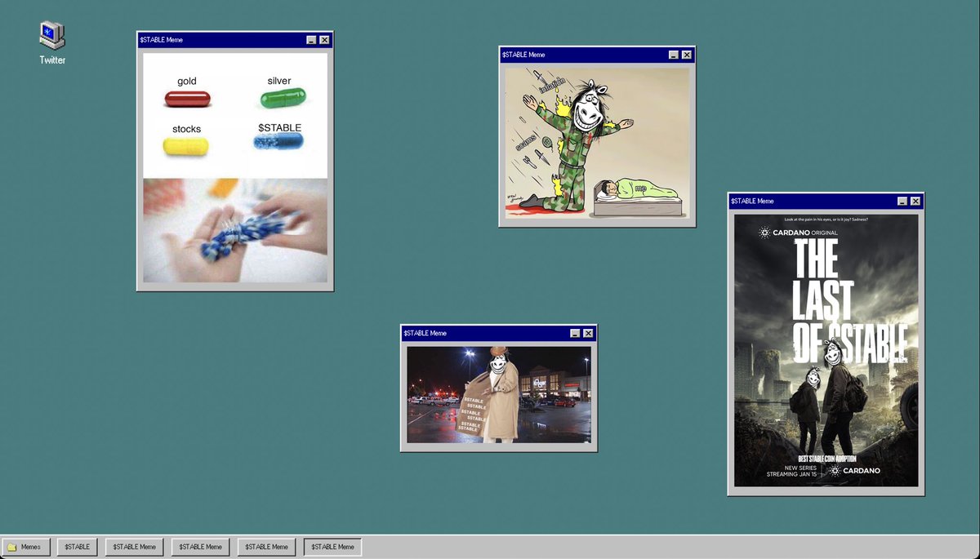Minimize the trench coat meme window
The width and height of the screenshot is (980, 559).
[x=575, y=333]
